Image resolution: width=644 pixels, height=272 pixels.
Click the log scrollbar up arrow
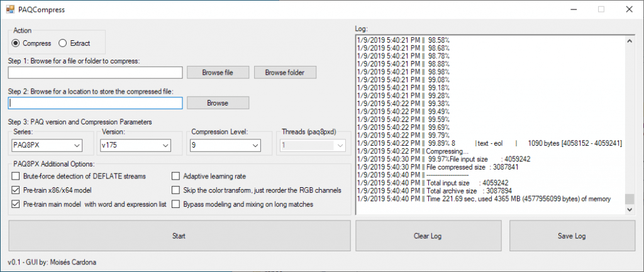[629, 41]
